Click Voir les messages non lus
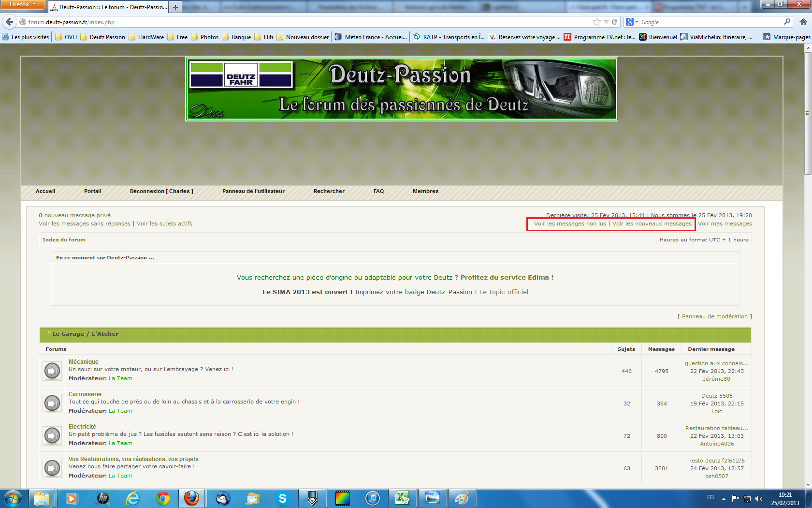Image resolution: width=812 pixels, height=508 pixels. (570, 224)
